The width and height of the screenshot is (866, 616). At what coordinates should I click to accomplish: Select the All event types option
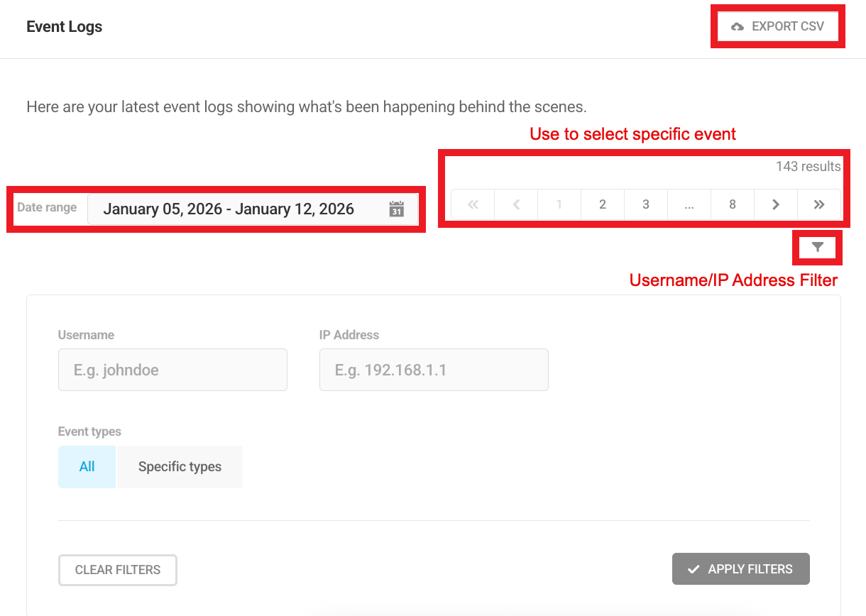(86, 466)
